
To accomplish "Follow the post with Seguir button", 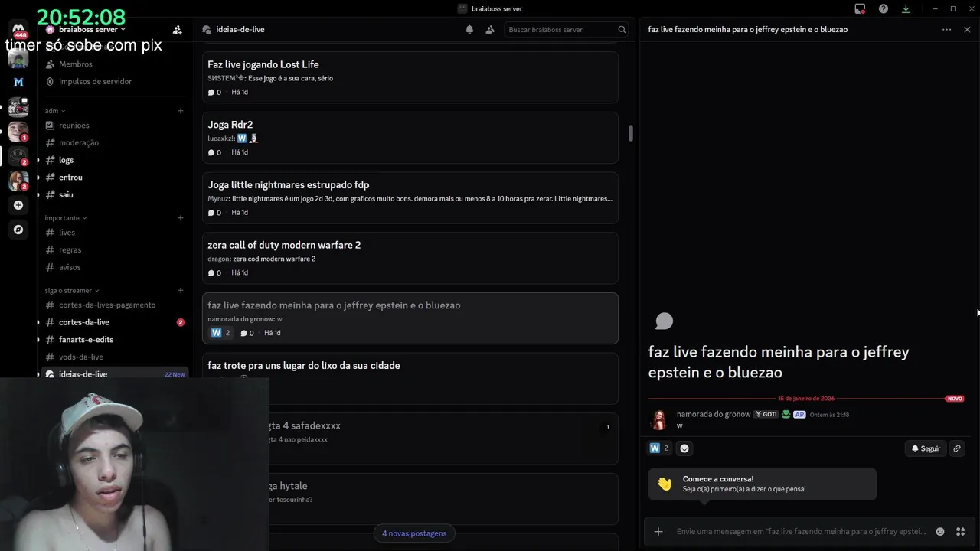I will (x=926, y=448).
